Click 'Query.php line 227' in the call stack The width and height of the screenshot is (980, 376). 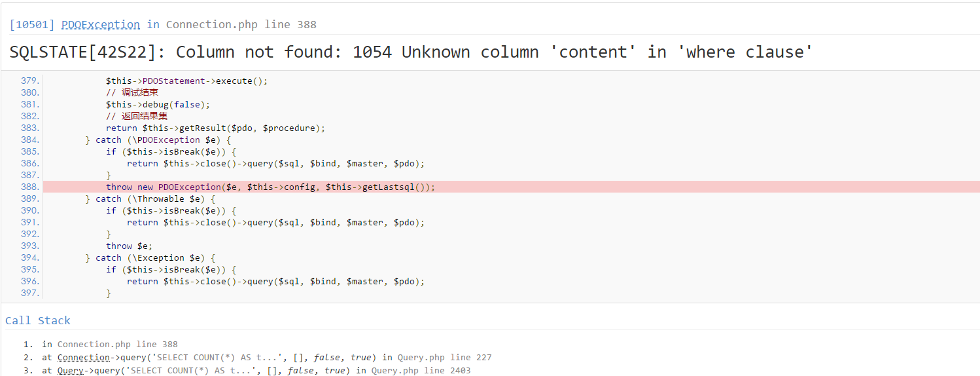coord(444,358)
